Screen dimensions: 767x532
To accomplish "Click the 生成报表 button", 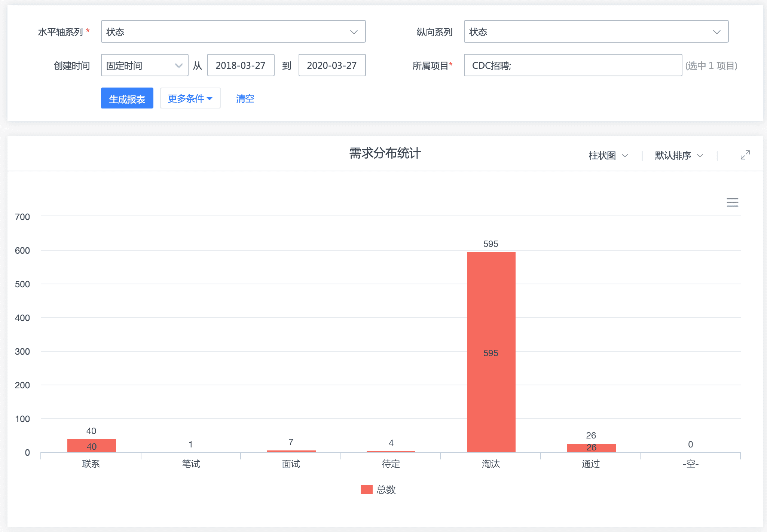I will click(127, 98).
